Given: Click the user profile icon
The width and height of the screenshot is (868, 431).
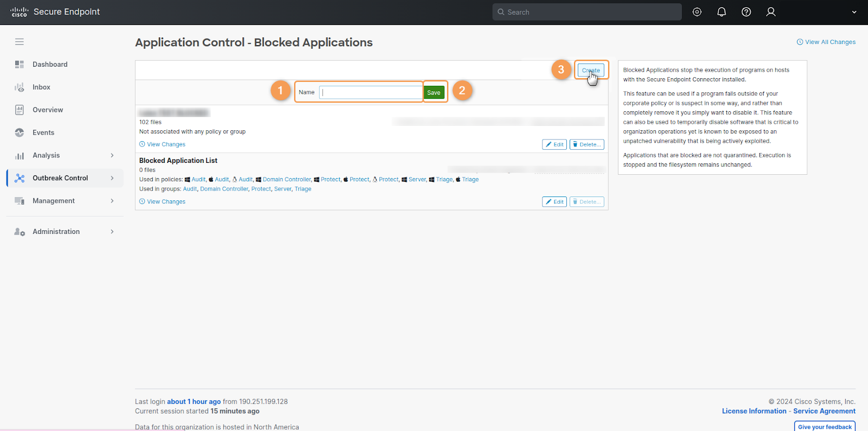Looking at the screenshot, I should tap(771, 12).
